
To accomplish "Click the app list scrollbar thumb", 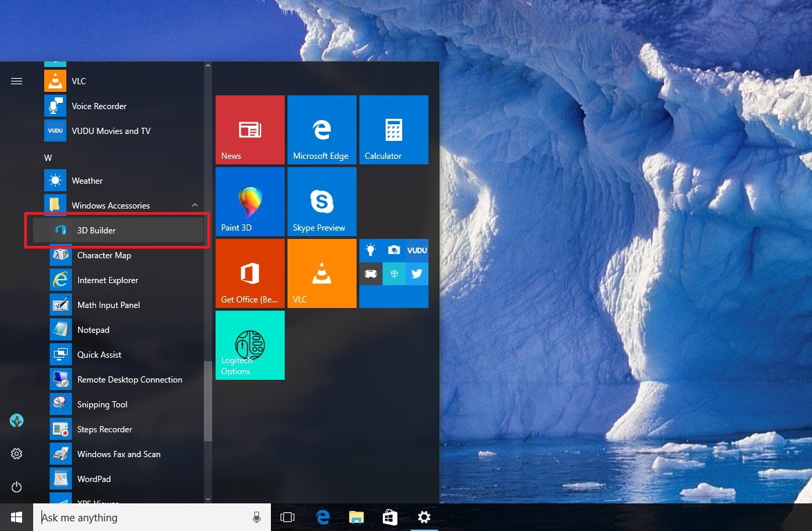I will tap(208, 401).
